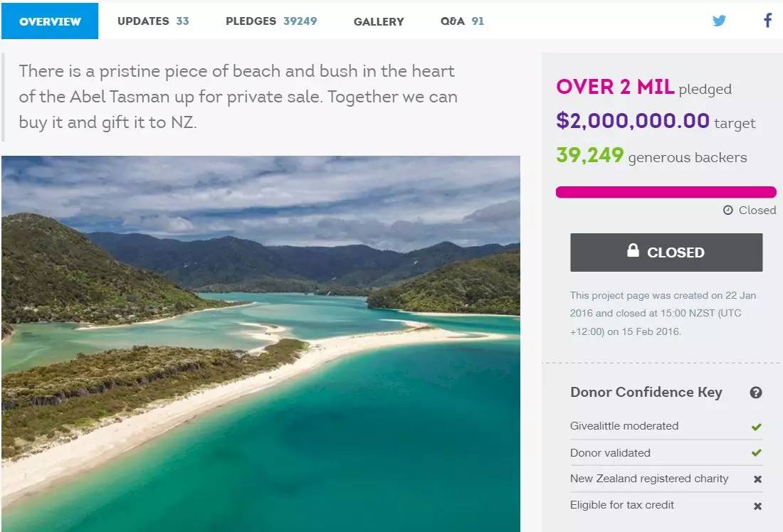Open the Pledges 39249 tab
Screen dimensions: 783x532
tap(271, 21)
